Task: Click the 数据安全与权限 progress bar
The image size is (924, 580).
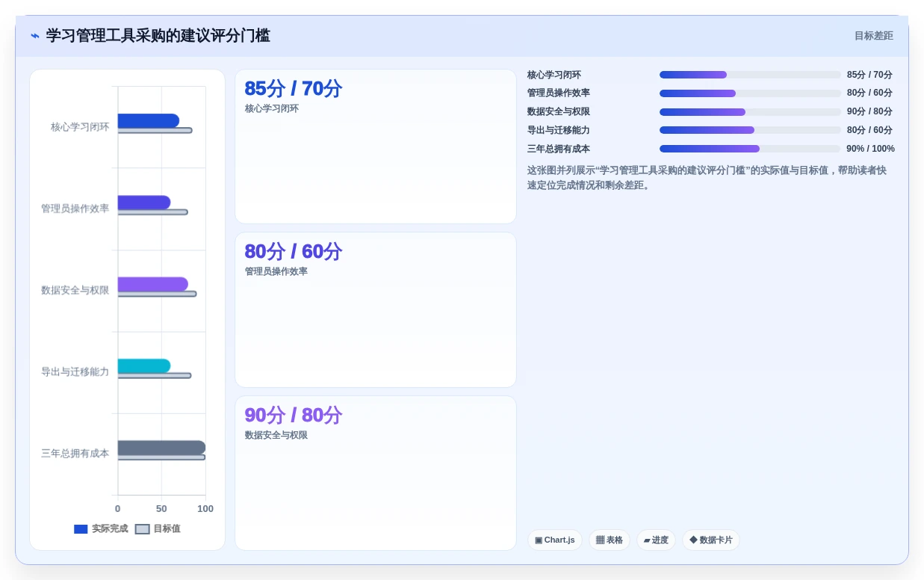Action: coord(750,112)
